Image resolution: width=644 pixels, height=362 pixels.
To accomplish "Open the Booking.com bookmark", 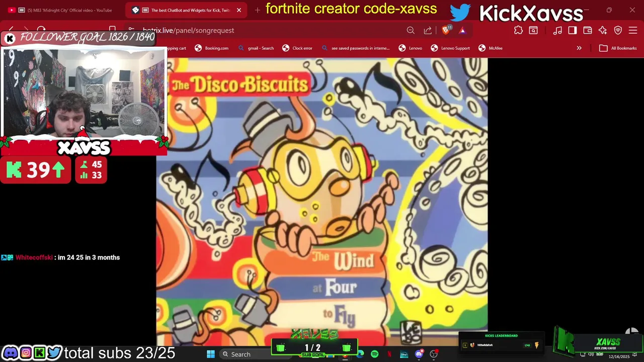I will pos(211,48).
